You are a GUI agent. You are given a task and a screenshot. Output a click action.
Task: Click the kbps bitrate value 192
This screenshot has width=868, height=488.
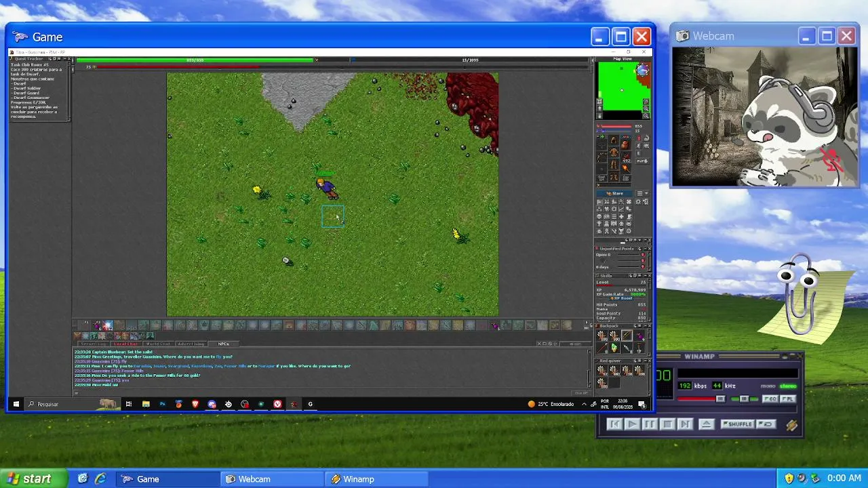tap(685, 386)
